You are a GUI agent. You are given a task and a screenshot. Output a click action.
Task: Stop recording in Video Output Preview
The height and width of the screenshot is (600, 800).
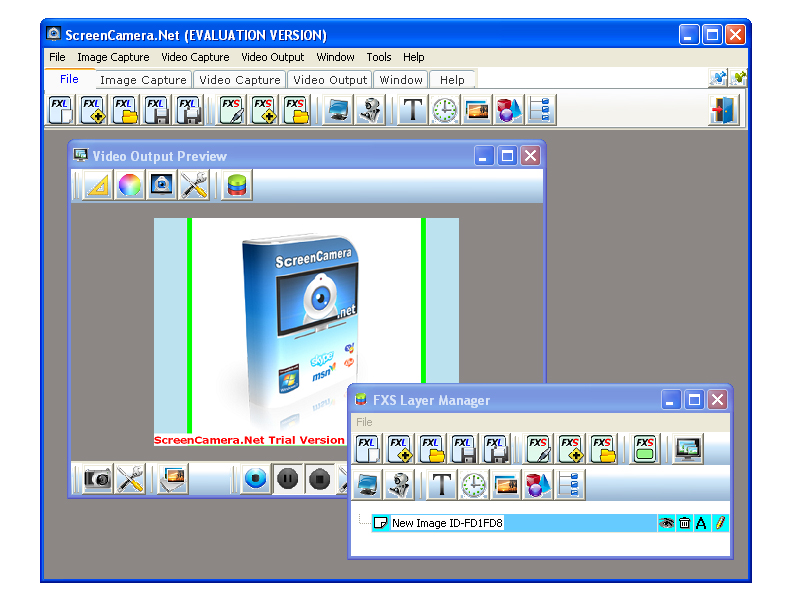320,479
